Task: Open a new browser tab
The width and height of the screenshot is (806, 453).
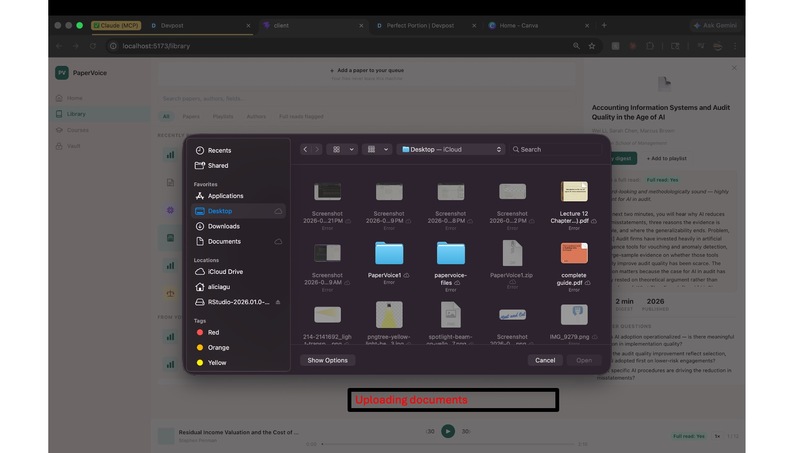Action: (604, 25)
